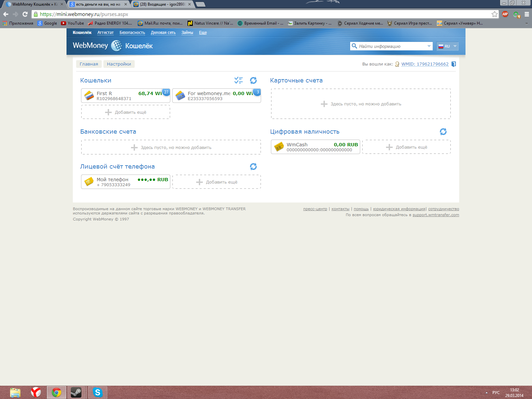Open the Google bookmark

coord(47,23)
